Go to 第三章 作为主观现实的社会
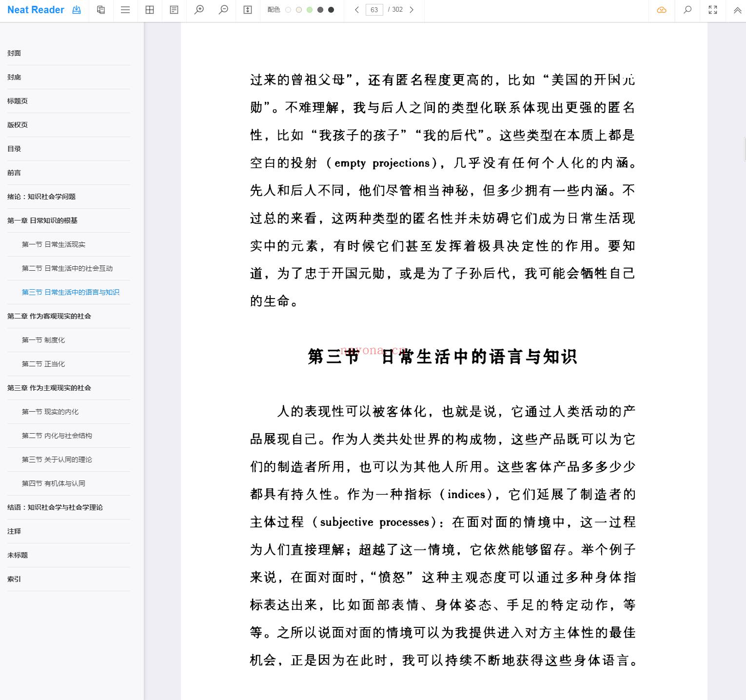Image resolution: width=746 pixels, height=700 pixels. click(x=49, y=388)
